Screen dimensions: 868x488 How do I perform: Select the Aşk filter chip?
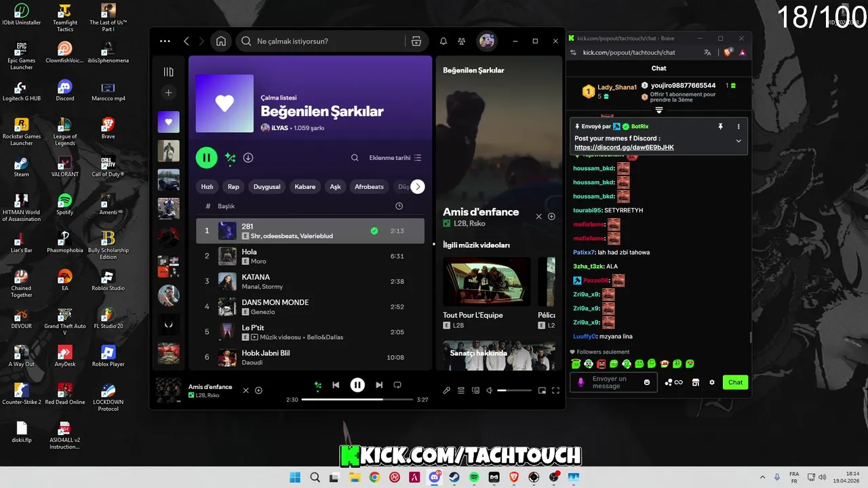pos(335,187)
